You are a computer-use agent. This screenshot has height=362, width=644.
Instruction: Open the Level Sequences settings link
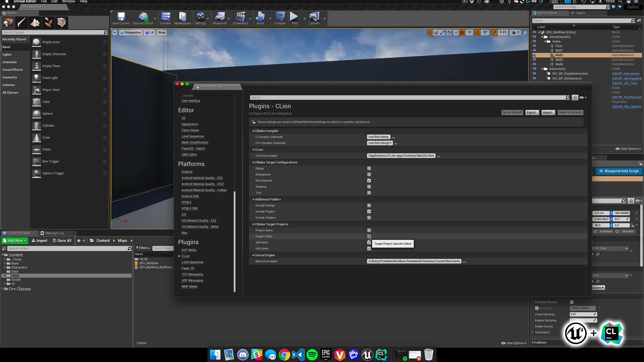pyautogui.click(x=193, y=136)
